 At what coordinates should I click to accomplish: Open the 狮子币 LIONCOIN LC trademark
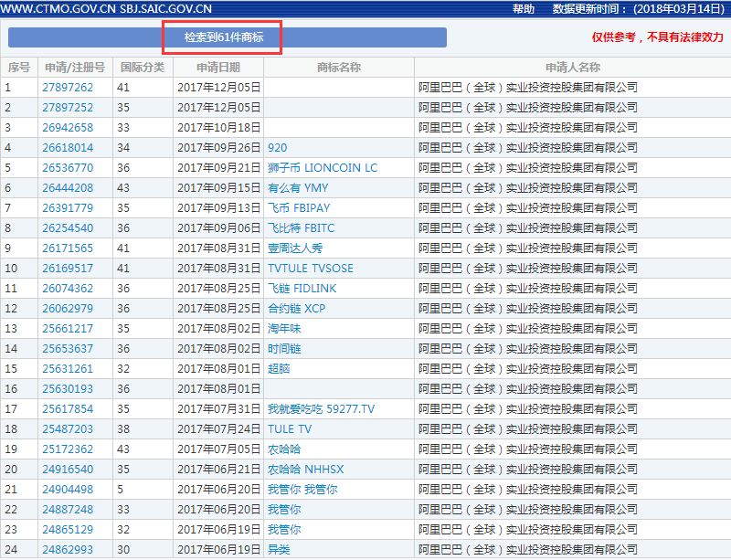coord(322,168)
